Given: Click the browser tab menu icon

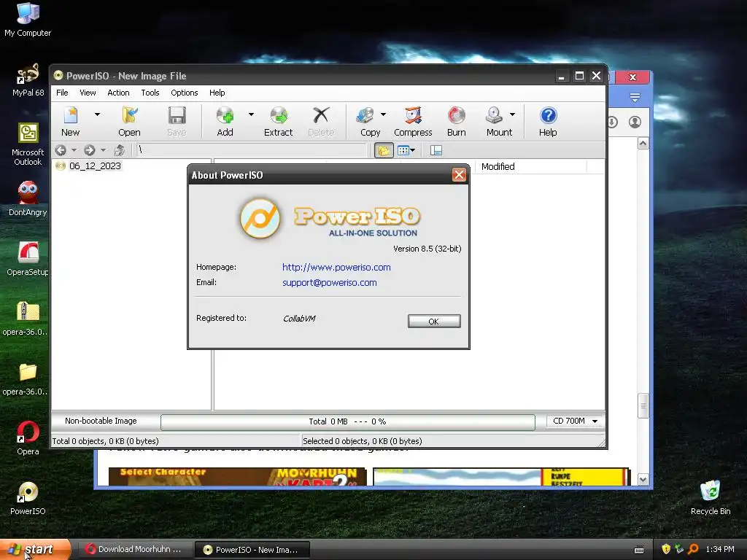Looking at the screenshot, I should [635, 98].
